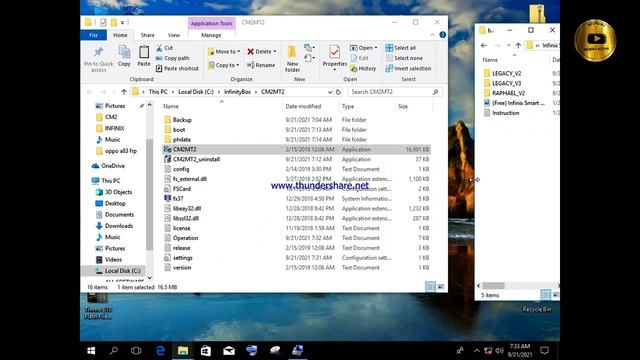Viewport: 640px width, 360px height.
Task: Switch to the View ribbon tab
Action: 173,35
